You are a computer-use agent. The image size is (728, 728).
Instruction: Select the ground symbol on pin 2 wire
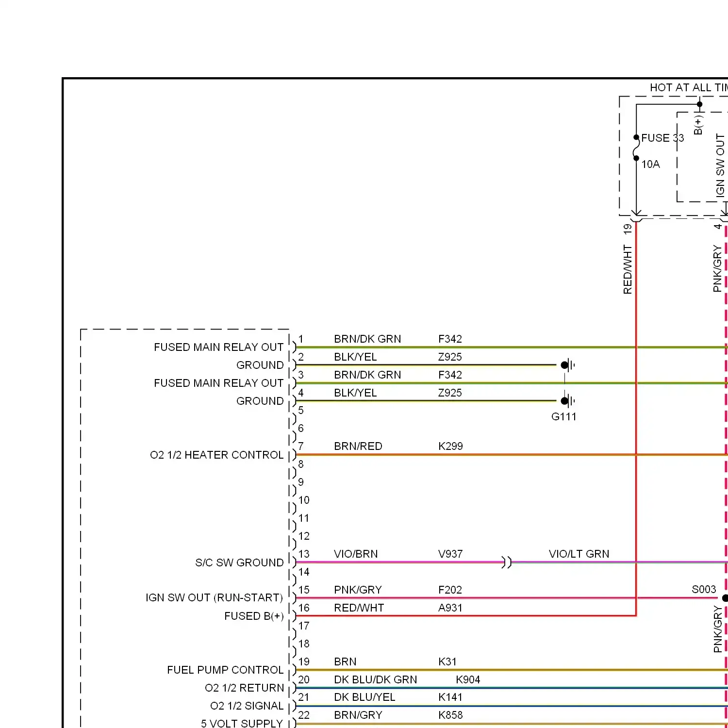(567, 365)
